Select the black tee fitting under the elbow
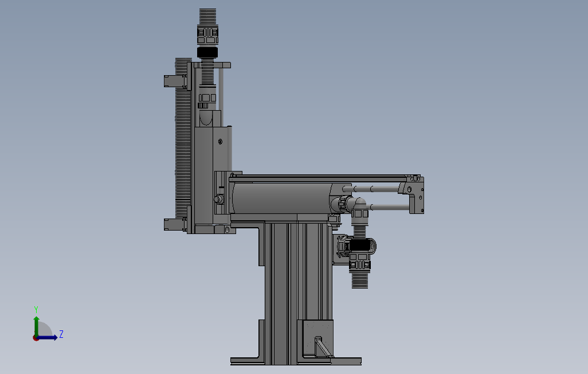The image size is (588, 374). click(359, 246)
